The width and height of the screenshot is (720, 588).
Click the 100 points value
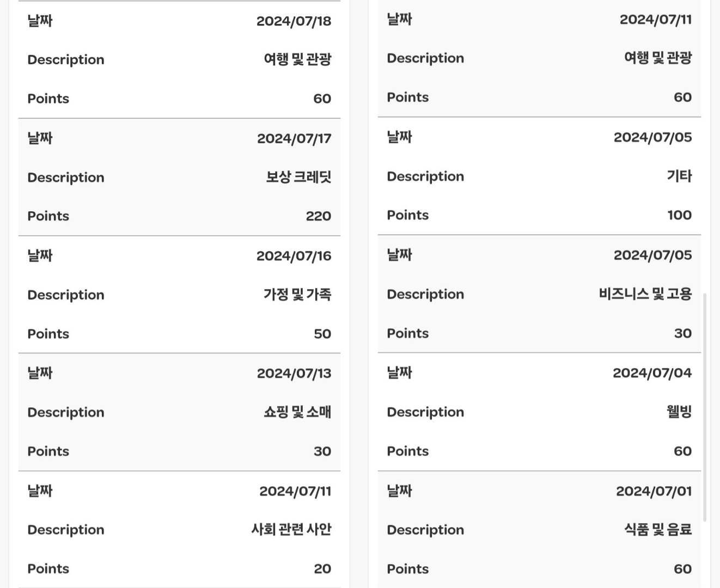pyautogui.click(x=679, y=215)
